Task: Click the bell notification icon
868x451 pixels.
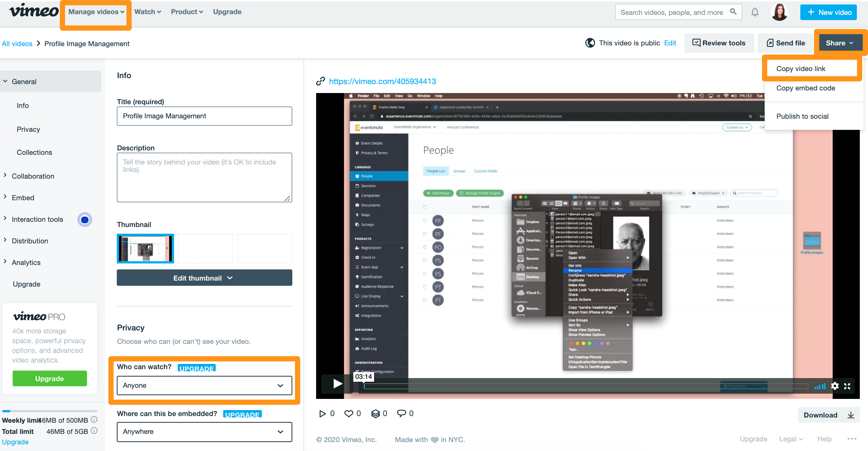Action: coord(755,12)
